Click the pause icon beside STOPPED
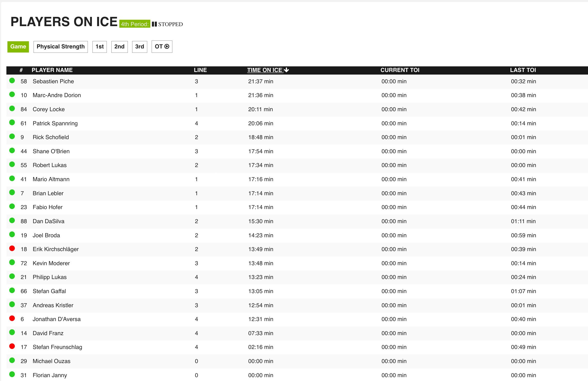The width and height of the screenshot is (588, 381). coord(154,24)
